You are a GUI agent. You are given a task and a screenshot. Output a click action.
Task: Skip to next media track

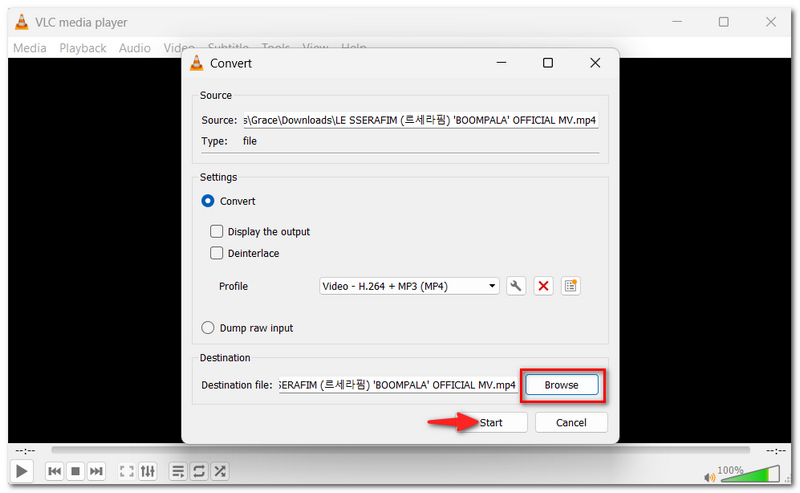tap(96, 471)
